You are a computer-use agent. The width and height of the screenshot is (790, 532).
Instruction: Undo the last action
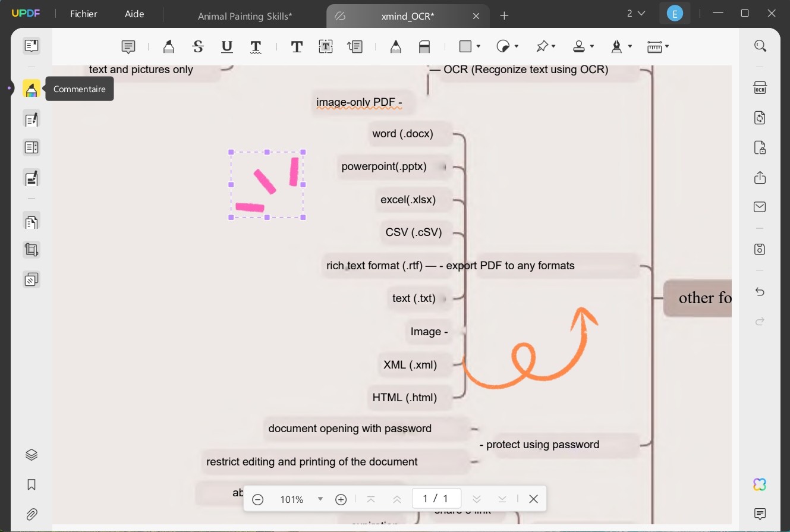pyautogui.click(x=760, y=292)
